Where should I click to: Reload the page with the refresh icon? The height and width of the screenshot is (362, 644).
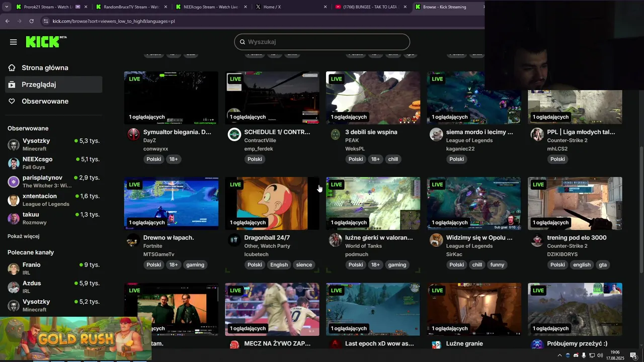[x=31, y=21]
